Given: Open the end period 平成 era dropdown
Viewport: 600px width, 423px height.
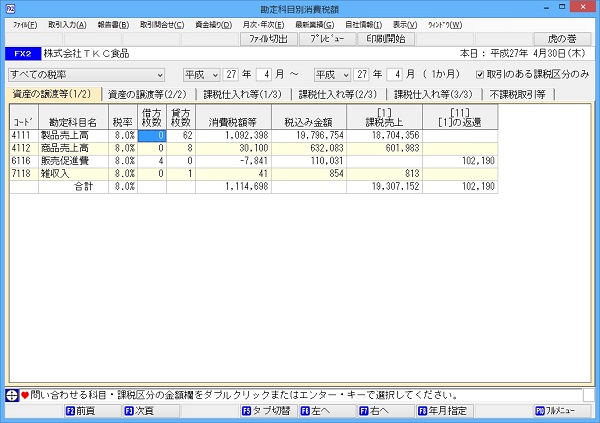Looking at the screenshot, I should tap(332, 75).
